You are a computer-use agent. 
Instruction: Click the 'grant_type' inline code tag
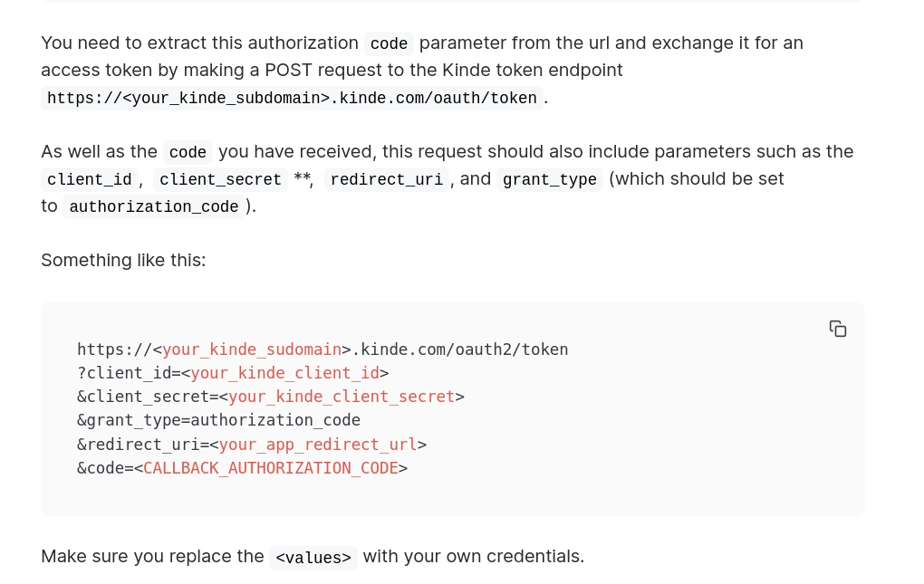(549, 179)
